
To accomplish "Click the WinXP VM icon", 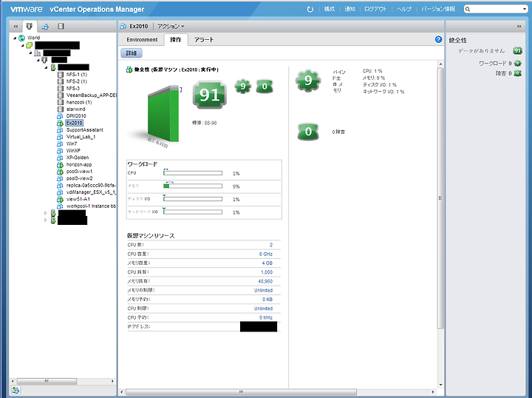I will point(60,151).
